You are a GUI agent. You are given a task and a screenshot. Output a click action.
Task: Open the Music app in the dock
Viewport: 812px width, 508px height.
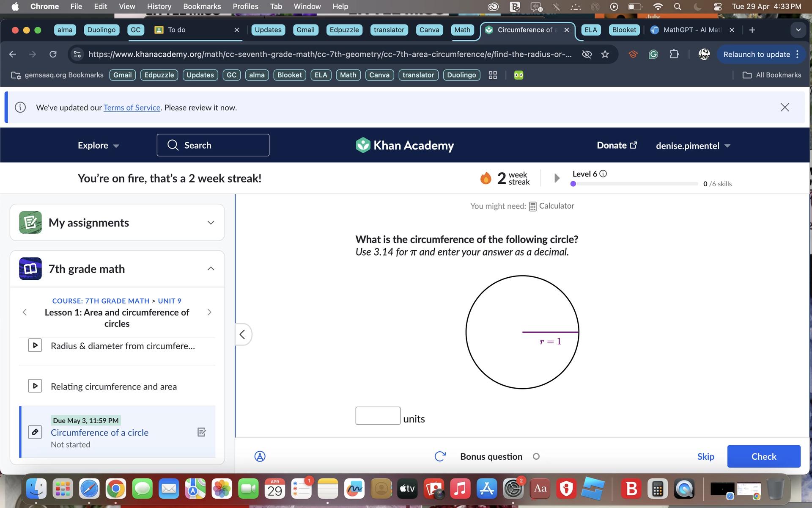tap(460, 489)
